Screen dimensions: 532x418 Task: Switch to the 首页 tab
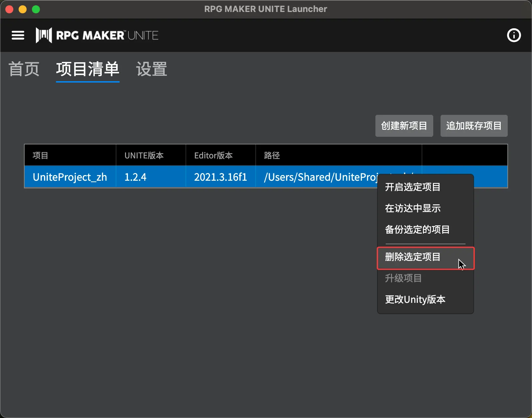(x=24, y=69)
